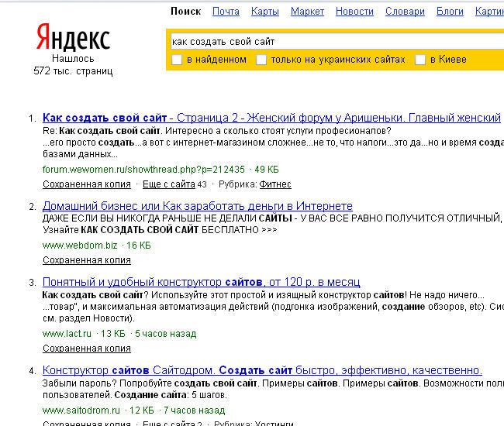Open Сохраненная копия for www.lact.ru result
Viewport: 504px width, 426px height.
87,349
